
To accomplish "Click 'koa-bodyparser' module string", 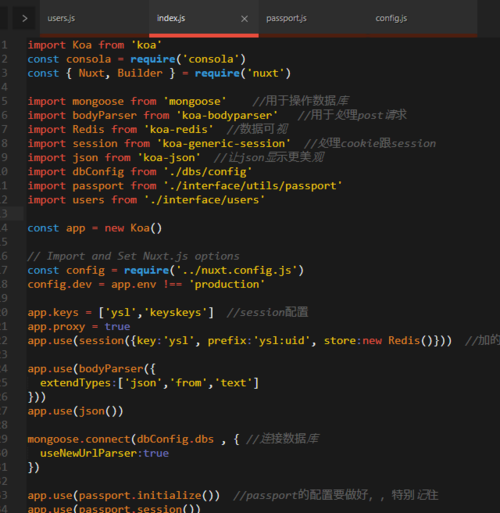I will (x=227, y=115).
